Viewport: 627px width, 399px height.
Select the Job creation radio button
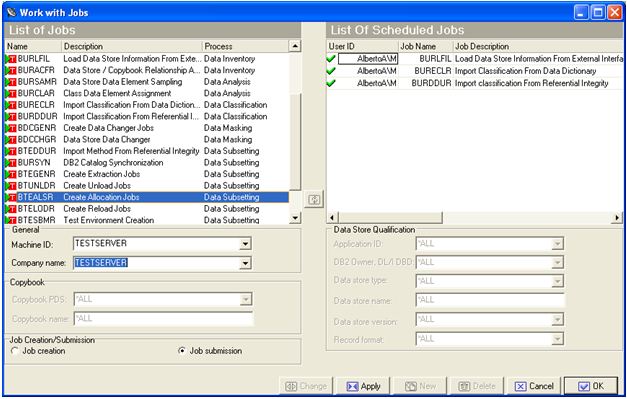point(15,351)
